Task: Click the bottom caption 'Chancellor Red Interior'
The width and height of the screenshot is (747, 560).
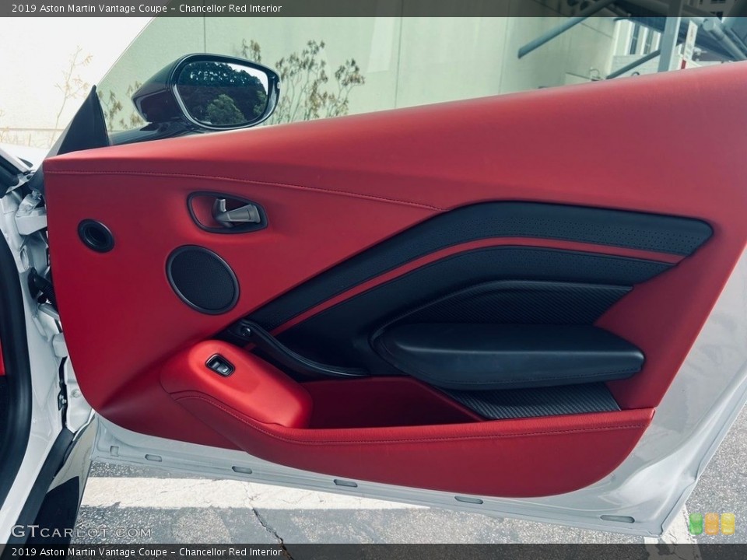Action: [x=230, y=552]
